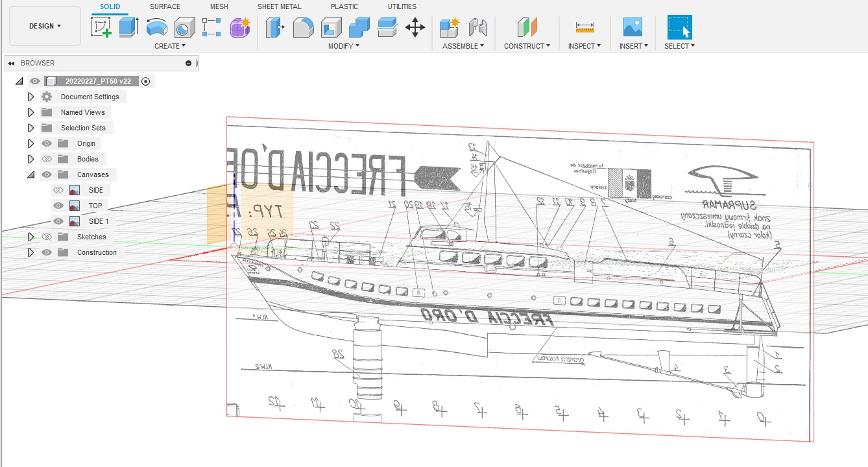
Task: Expand the Construction folder node
Action: click(30, 252)
